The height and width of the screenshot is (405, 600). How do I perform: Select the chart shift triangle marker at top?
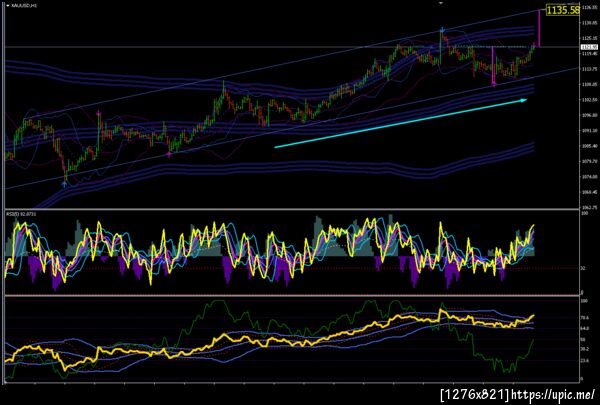pos(441,3)
